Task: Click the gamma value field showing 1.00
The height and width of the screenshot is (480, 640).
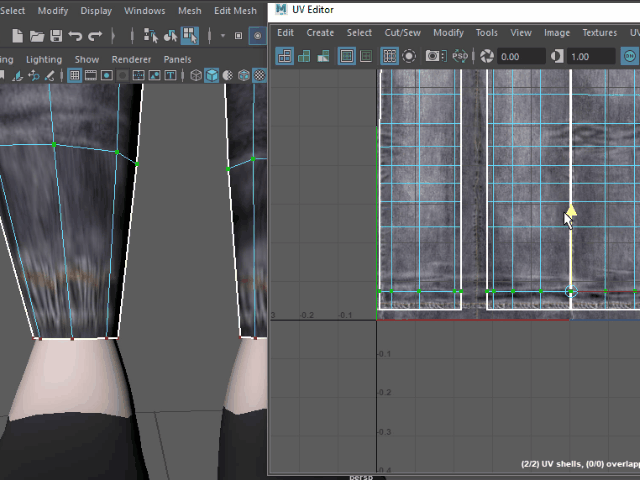Action: click(x=590, y=57)
